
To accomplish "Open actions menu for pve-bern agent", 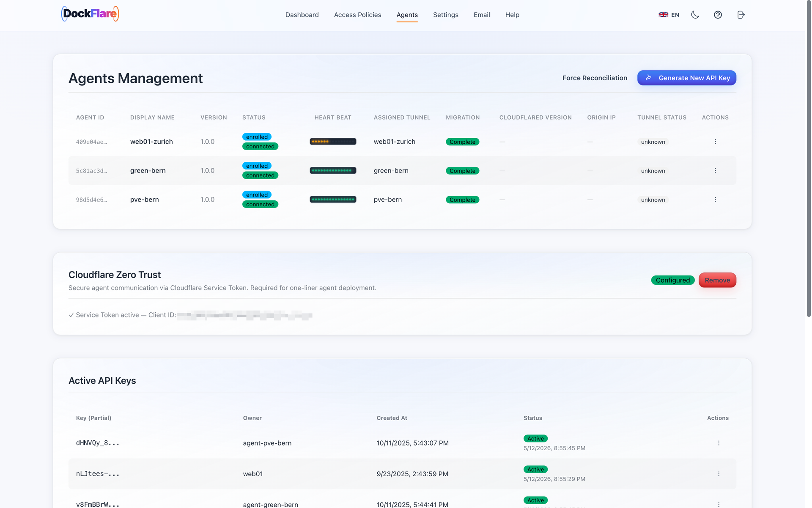I will [715, 199].
